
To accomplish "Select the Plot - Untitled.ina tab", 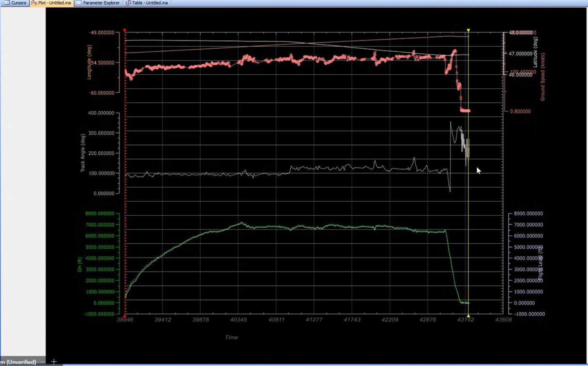I will click(52, 3).
